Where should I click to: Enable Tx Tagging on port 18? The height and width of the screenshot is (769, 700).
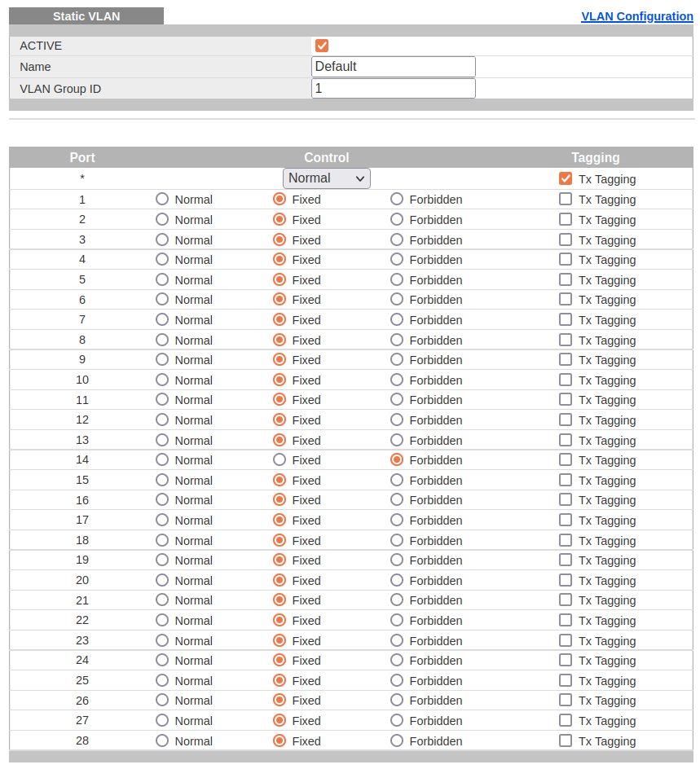click(x=565, y=540)
